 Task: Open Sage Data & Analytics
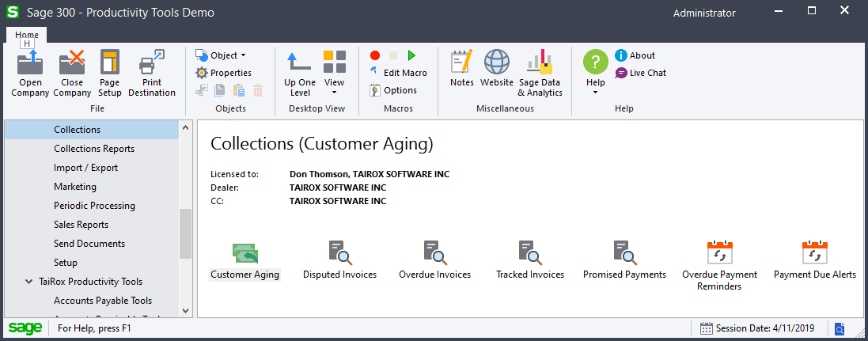[540, 73]
